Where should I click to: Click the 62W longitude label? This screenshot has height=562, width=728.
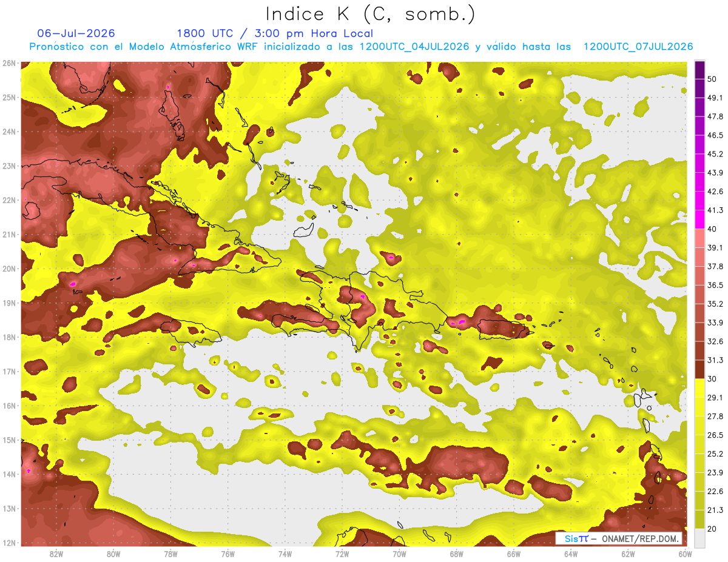click(x=628, y=554)
